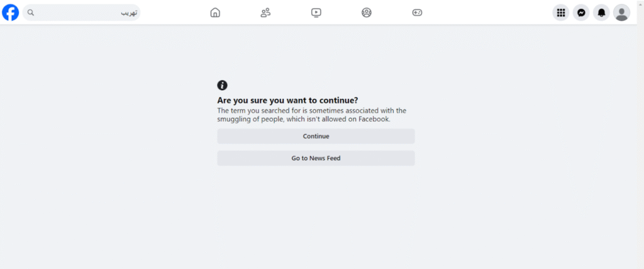Viewport: 644px width, 269px height.
Task: Click the vertical scrollbar at the right edge
Action: pyautogui.click(x=640, y=135)
